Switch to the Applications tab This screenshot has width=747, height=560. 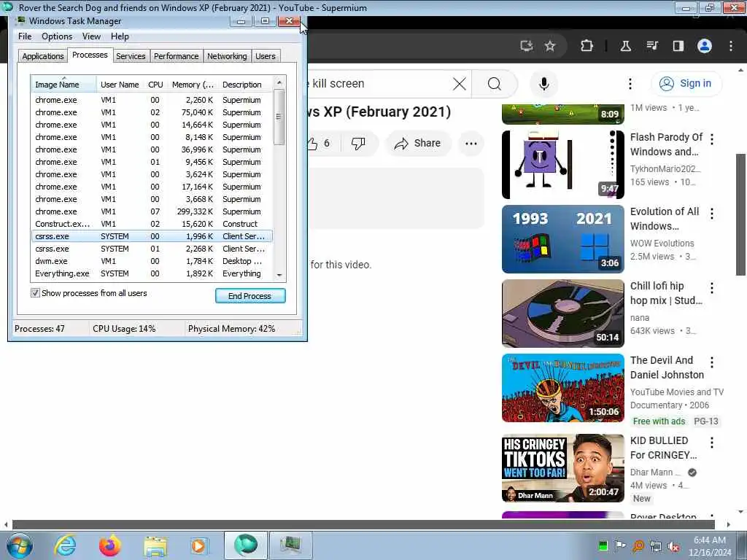pos(43,56)
